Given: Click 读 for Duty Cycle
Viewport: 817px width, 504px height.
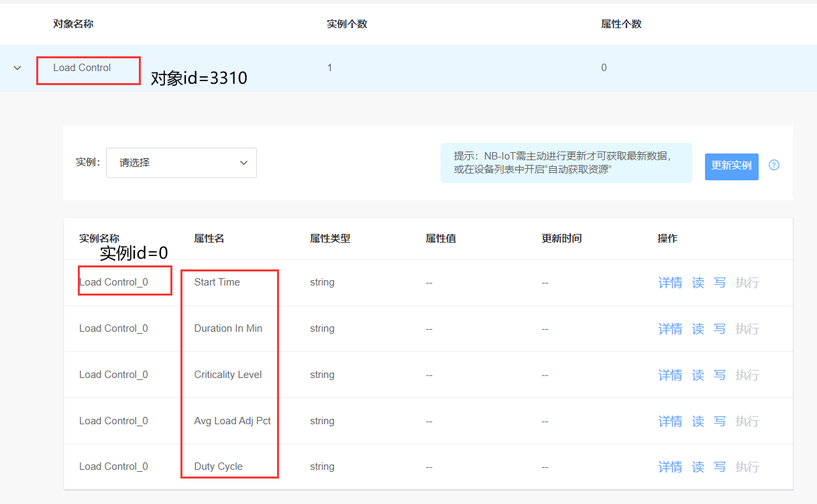Looking at the screenshot, I should point(698,467).
